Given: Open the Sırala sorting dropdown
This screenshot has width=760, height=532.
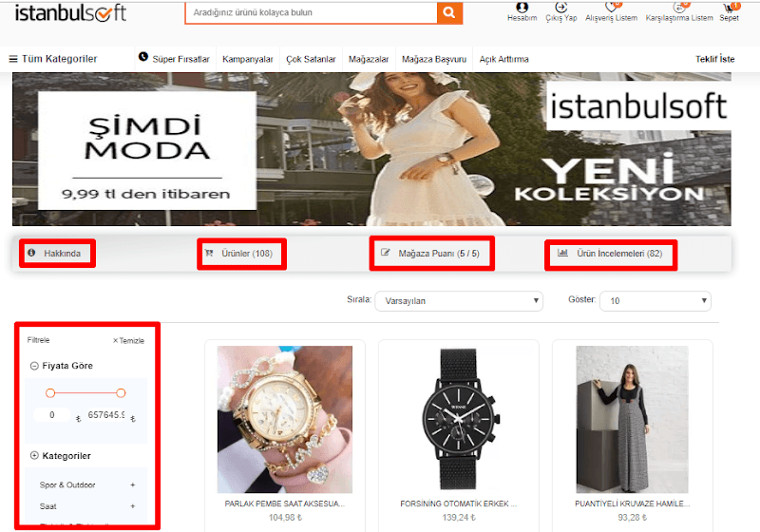Looking at the screenshot, I should coord(459,301).
